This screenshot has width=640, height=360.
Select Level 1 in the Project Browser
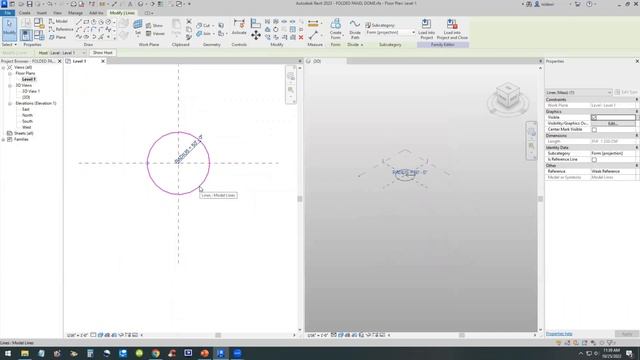(29, 79)
